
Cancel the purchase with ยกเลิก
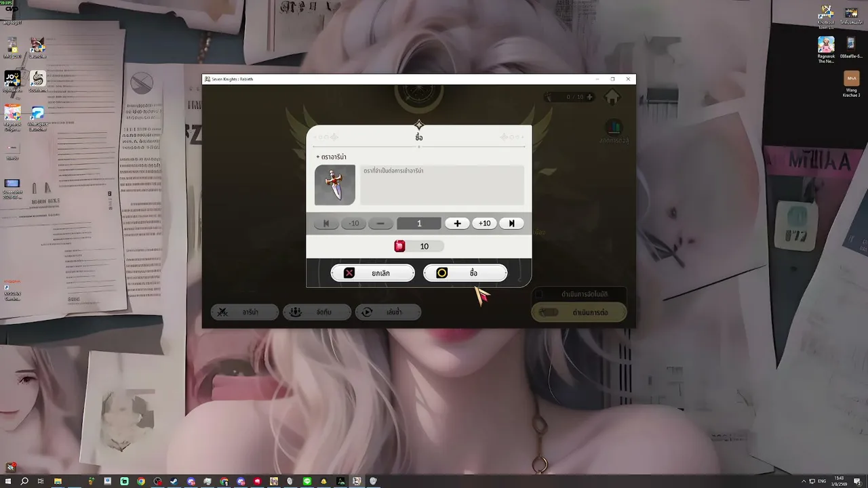coord(372,273)
